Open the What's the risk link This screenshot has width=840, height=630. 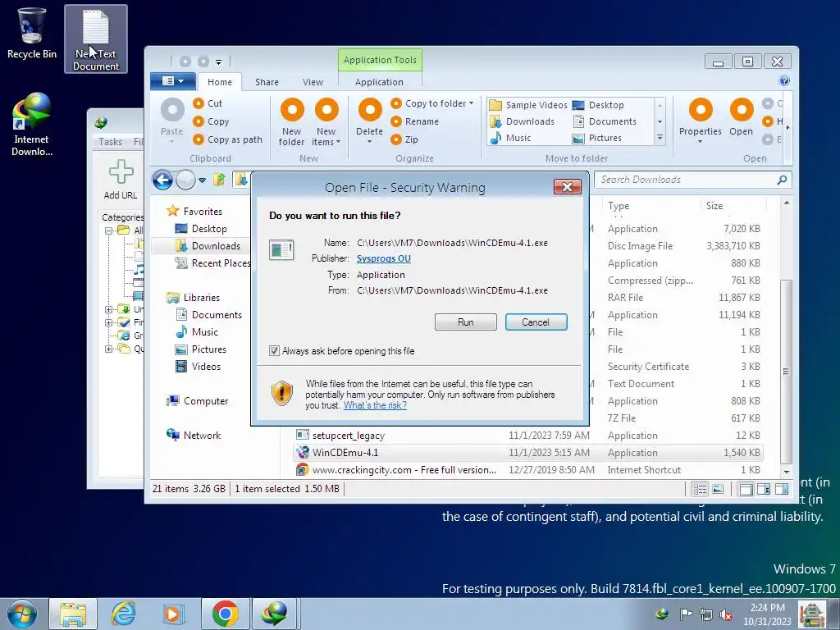coord(375,405)
